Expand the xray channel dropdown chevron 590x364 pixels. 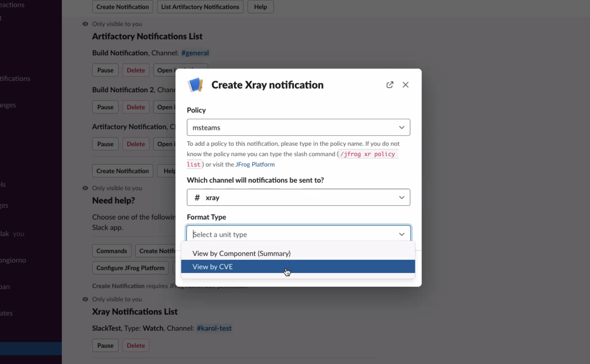(402, 198)
